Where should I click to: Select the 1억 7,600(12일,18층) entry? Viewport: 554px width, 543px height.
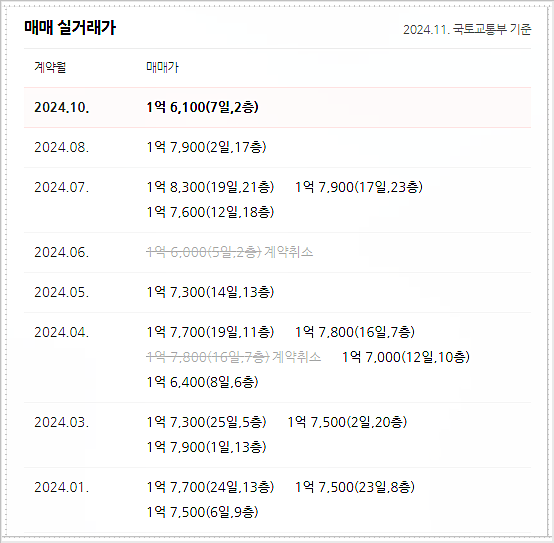210,212
